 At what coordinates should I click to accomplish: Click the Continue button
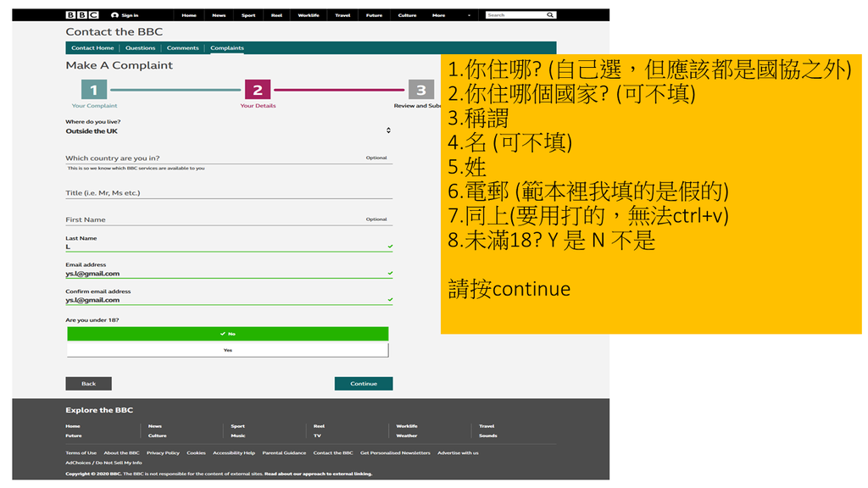tap(364, 384)
